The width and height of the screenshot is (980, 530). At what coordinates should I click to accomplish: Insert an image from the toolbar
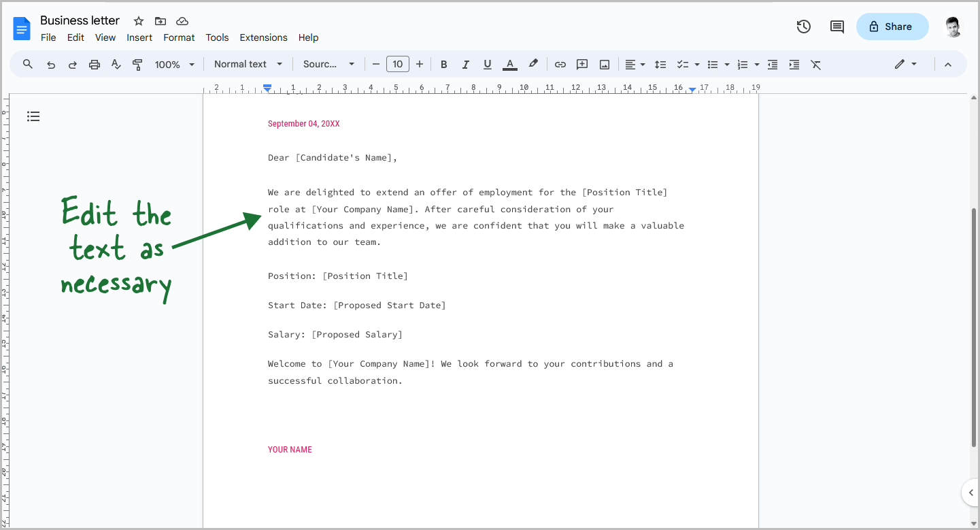click(x=605, y=64)
